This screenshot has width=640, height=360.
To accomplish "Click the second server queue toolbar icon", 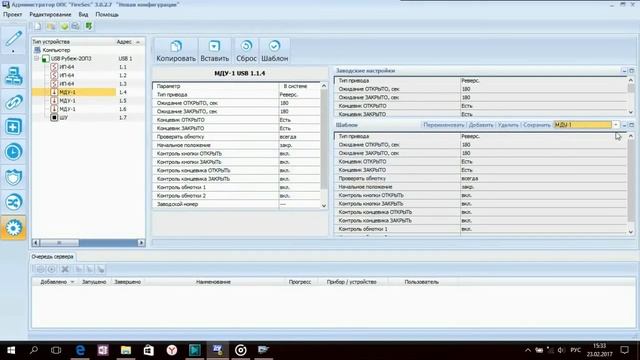I will point(52,269).
